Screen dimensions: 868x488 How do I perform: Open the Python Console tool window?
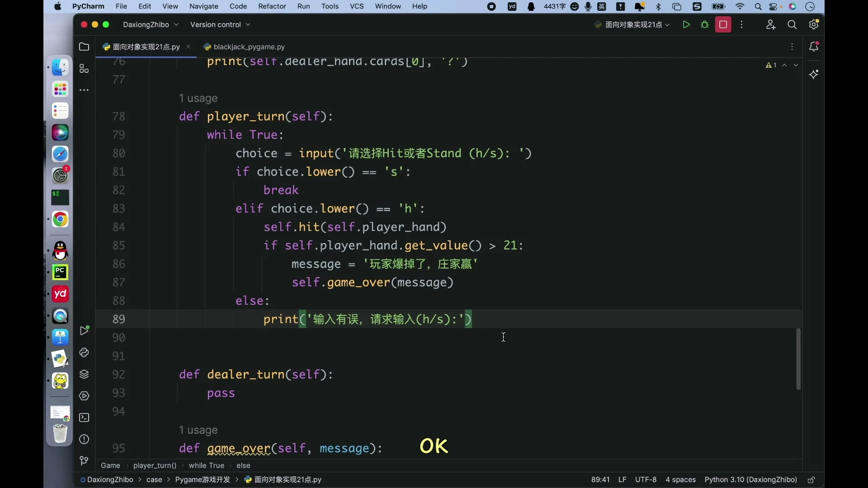(x=84, y=353)
